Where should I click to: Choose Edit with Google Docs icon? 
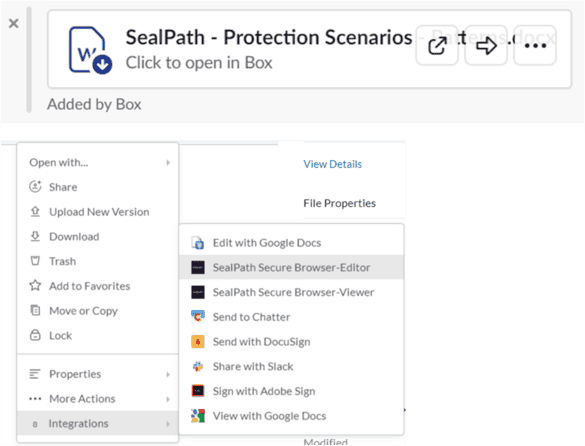198,243
